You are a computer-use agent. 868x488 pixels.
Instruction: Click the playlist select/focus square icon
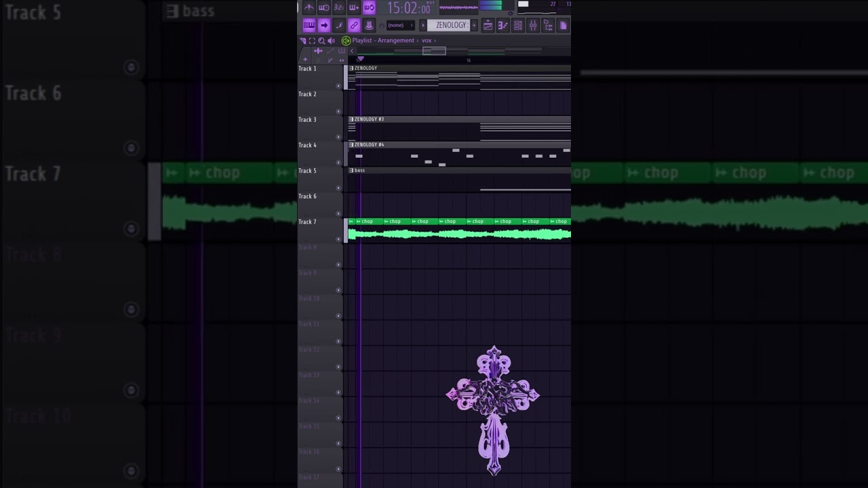point(312,41)
